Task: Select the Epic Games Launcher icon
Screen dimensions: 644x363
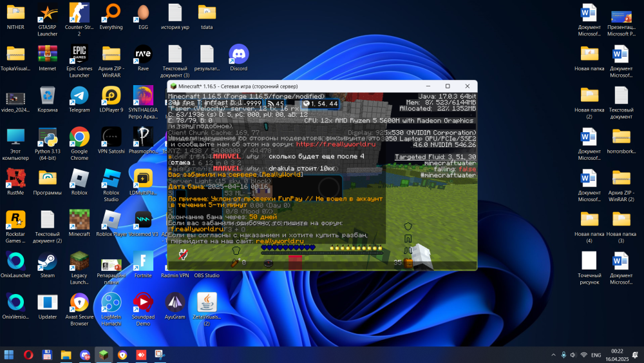Action: [x=79, y=61]
